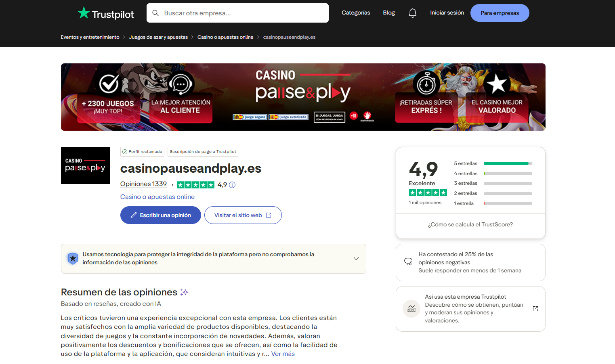Open the external link icon in Así usa esta empresa Trustpilot card
The width and height of the screenshot is (615, 364).
tap(535, 308)
